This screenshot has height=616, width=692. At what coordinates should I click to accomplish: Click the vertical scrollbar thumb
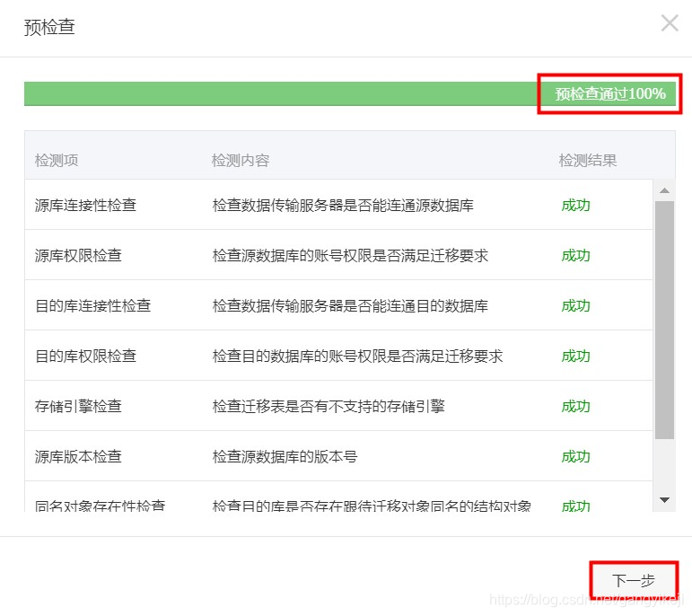click(664, 320)
